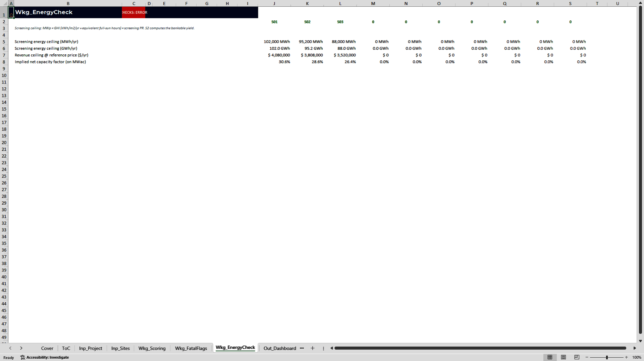Screen dimensions: 644x361
Task: Select the 95.2 GWh cell
Action: [307, 48]
